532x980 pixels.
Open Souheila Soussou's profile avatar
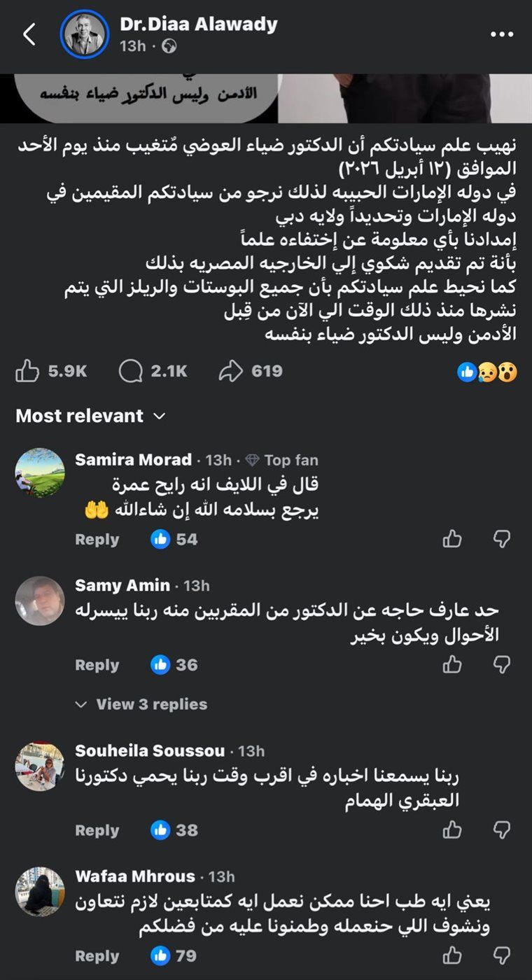(x=40, y=767)
